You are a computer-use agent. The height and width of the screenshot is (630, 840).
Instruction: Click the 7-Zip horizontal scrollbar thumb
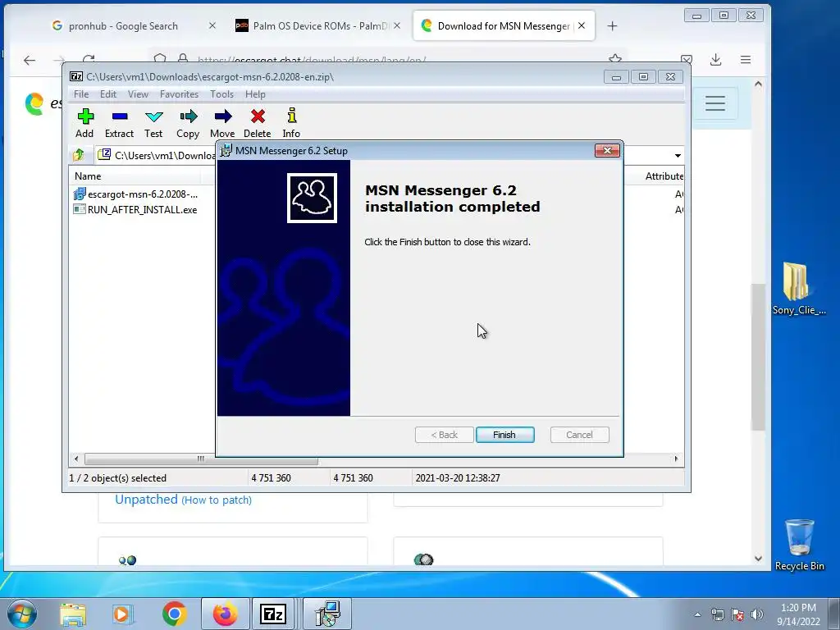[201, 459]
